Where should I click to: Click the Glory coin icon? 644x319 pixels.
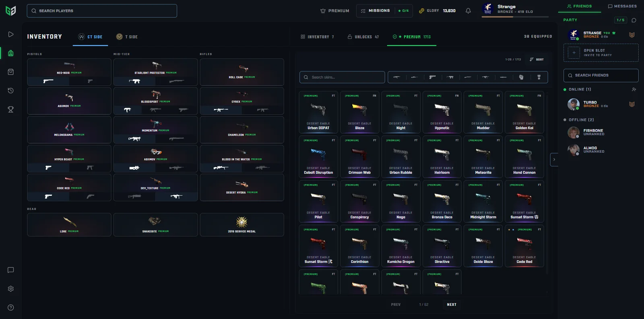point(421,11)
